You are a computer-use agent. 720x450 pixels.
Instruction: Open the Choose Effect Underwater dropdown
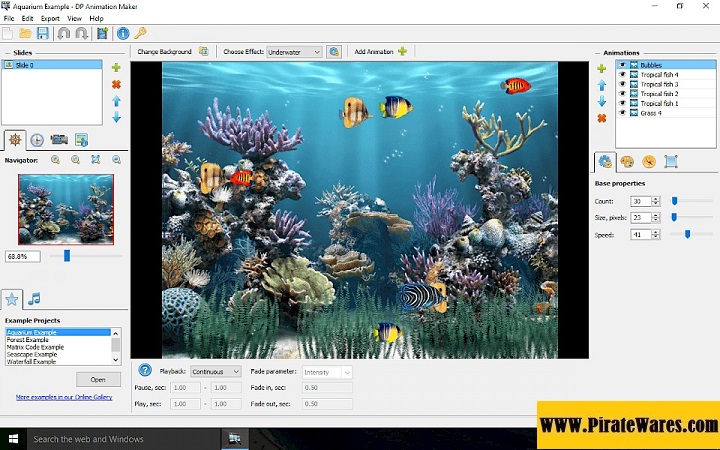tap(294, 51)
